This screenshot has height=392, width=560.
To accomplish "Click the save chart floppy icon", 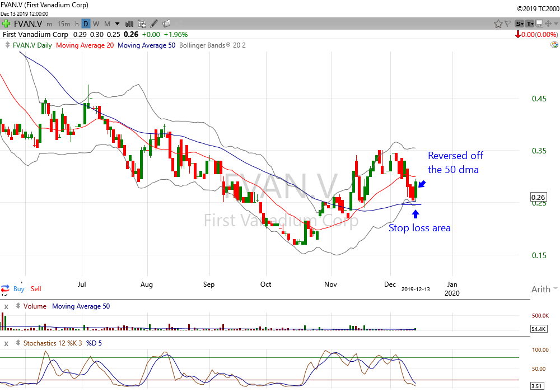I will [x=539, y=24].
